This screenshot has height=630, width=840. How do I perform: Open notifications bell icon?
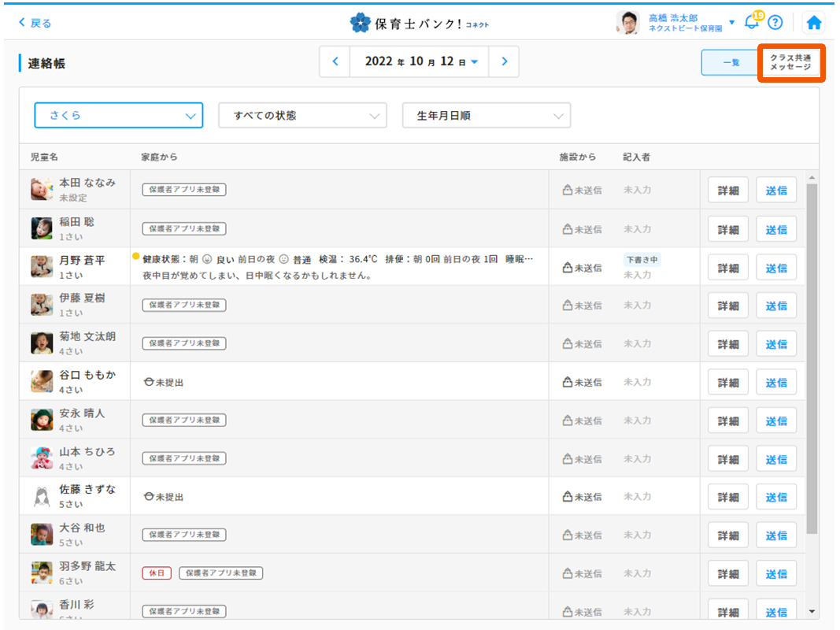tap(751, 22)
